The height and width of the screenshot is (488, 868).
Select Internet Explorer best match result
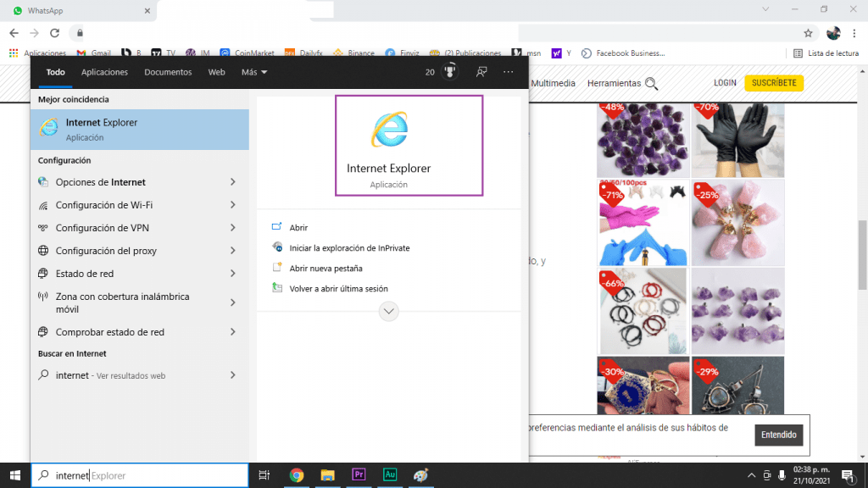coord(140,130)
